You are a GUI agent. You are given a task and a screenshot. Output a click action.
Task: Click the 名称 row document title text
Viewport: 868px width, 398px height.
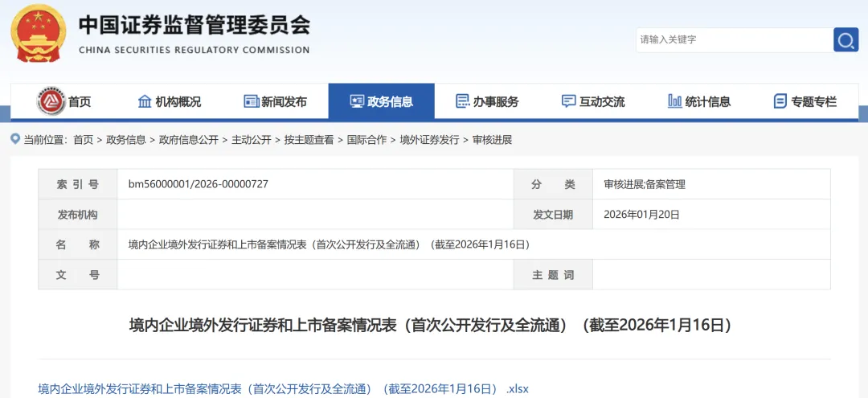tap(329, 244)
